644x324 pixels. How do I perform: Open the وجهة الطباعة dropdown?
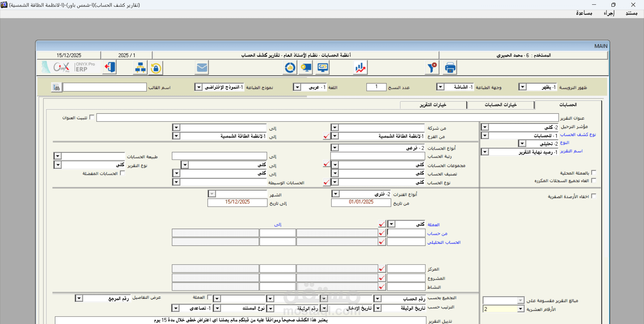pyautogui.click(x=440, y=87)
